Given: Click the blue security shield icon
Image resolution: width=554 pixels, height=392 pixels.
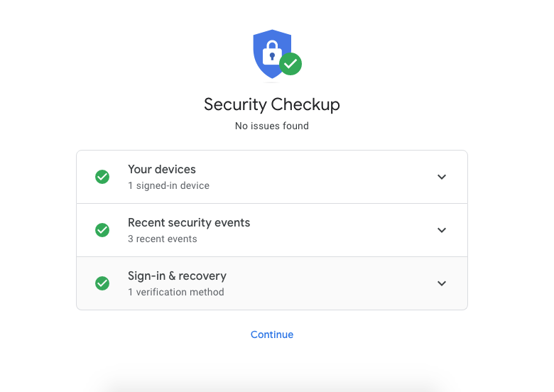Looking at the screenshot, I should point(273,54).
